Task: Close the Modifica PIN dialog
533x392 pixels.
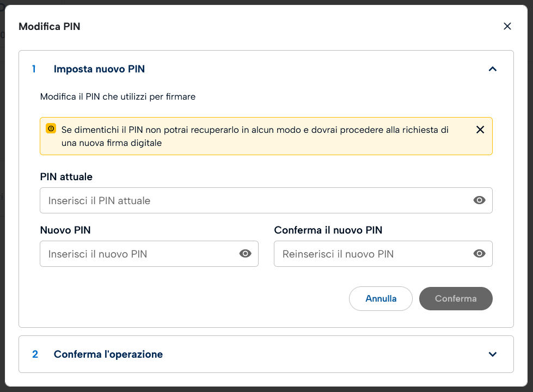Action: pos(507,26)
